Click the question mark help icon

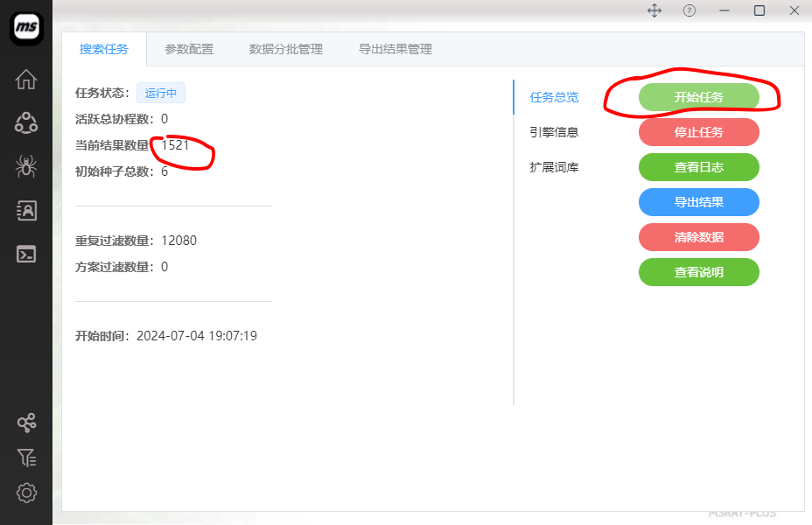[x=689, y=10]
